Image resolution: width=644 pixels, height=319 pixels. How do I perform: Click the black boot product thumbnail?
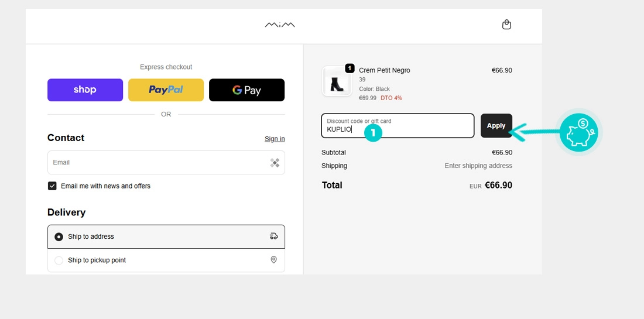[x=337, y=82]
